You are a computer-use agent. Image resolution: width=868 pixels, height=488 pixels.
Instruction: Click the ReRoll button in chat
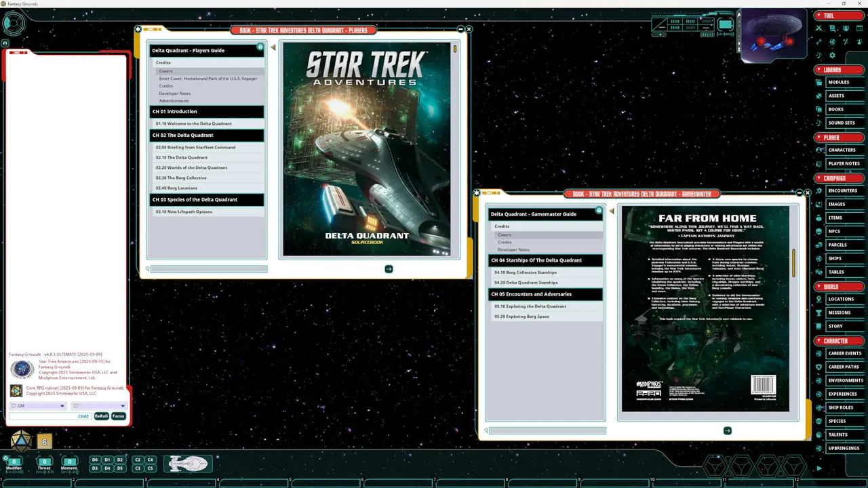click(101, 416)
